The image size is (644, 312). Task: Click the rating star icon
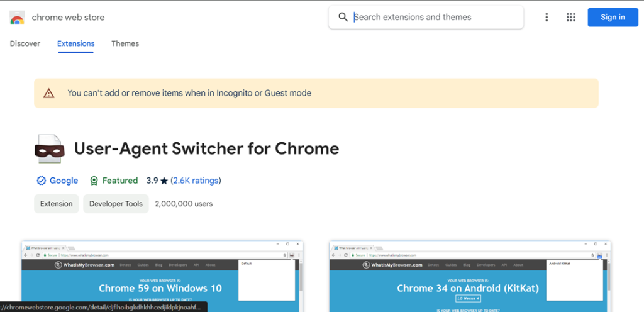(164, 181)
